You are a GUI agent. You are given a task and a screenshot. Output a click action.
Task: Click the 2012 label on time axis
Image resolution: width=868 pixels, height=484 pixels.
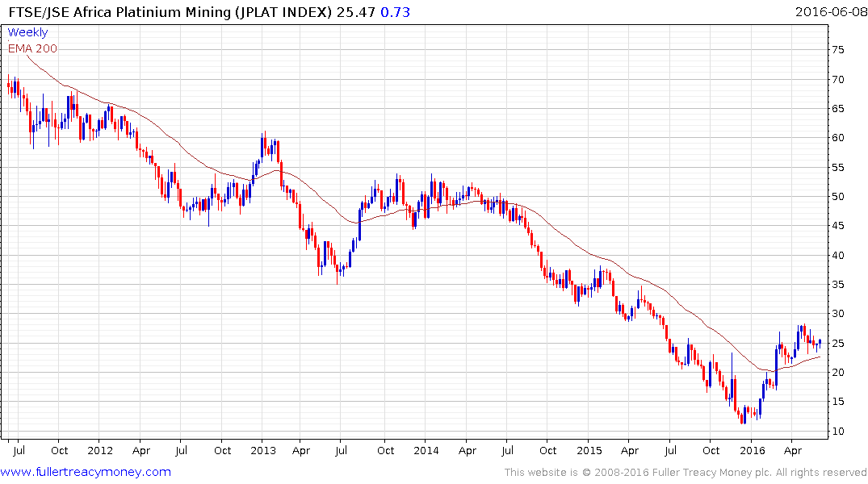click(x=99, y=450)
